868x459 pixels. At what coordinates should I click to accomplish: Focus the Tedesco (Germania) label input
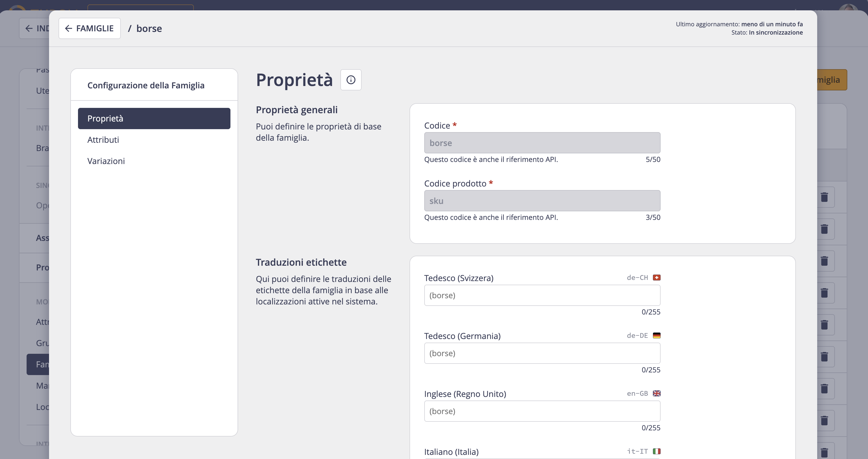click(542, 353)
